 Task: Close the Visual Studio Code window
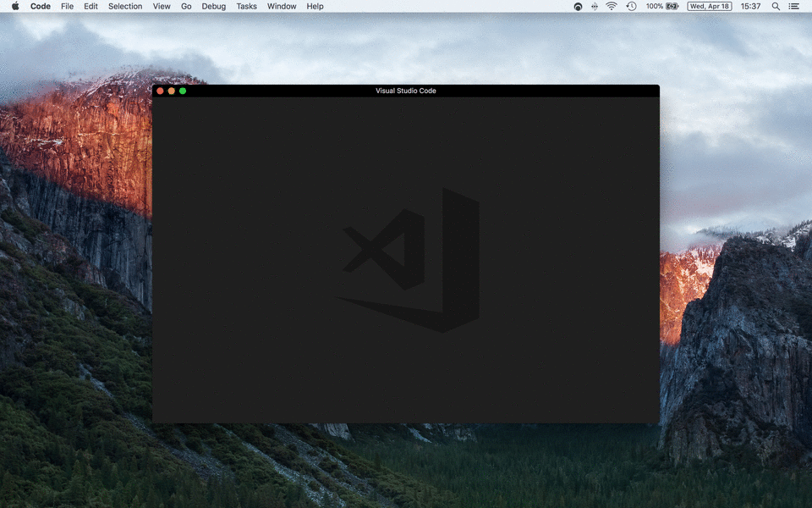(160, 91)
